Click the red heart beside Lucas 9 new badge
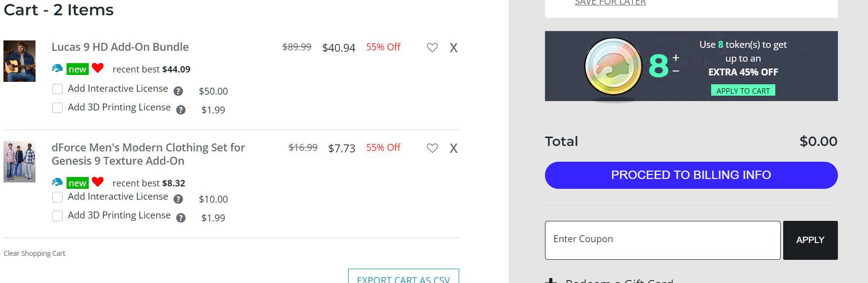This screenshot has width=868, height=283. tap(98, 69)
